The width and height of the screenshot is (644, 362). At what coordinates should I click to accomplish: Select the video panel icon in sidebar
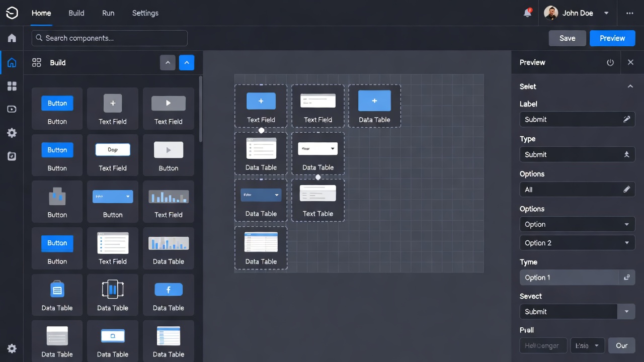pyautogui.click(x=12, y=109)
